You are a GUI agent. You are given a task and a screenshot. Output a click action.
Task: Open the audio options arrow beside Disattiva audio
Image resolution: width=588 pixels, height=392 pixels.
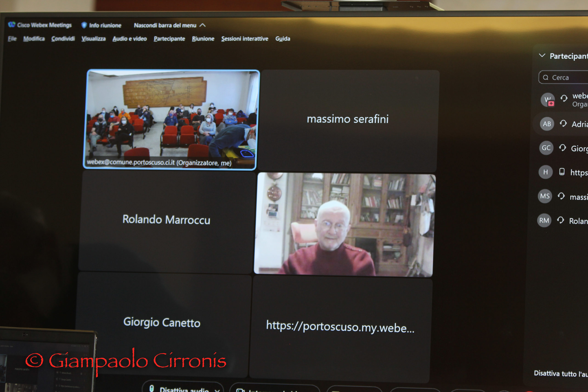click(x=218, y=390)
